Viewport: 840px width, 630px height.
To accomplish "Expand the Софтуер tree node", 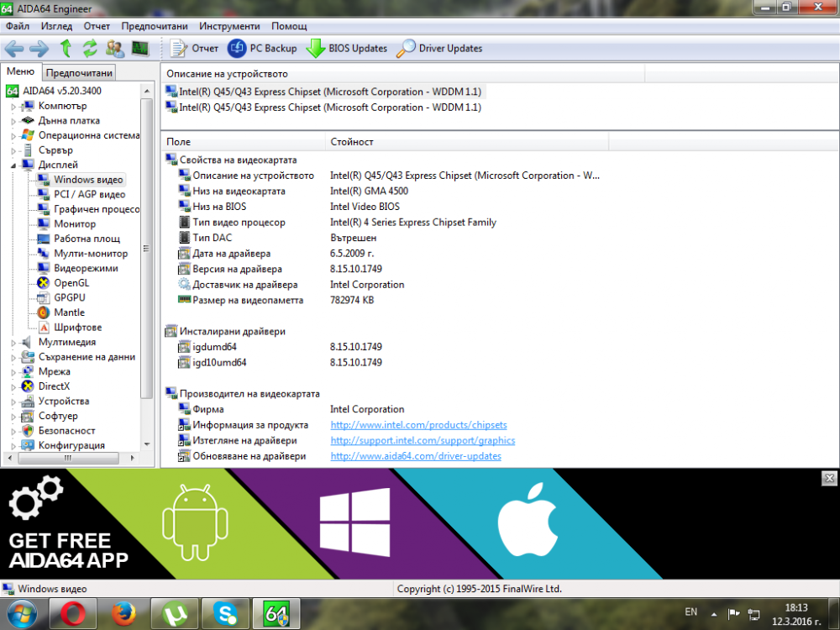I will tap(13, 417).
